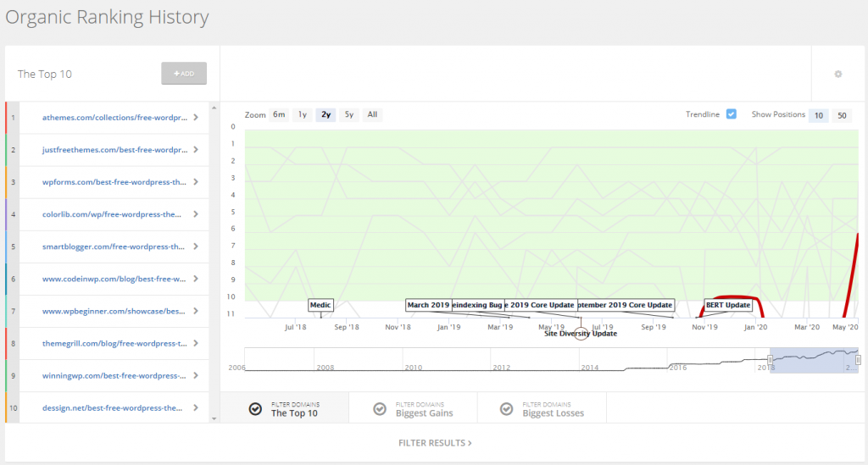Switch to Biggest Losses filter tab
Screen dimensions: 868x465
point(553,409)
